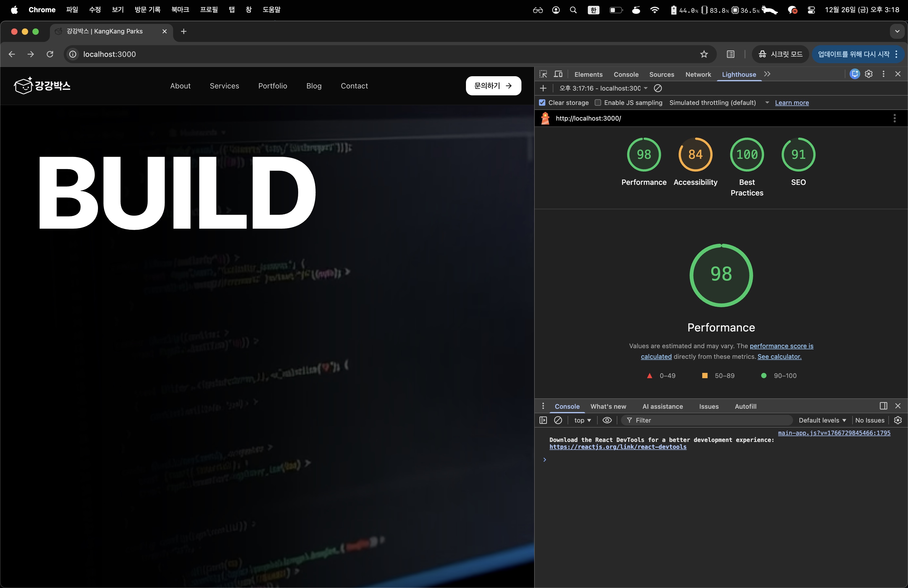Click the live expression eye icon

pos(607,420)
